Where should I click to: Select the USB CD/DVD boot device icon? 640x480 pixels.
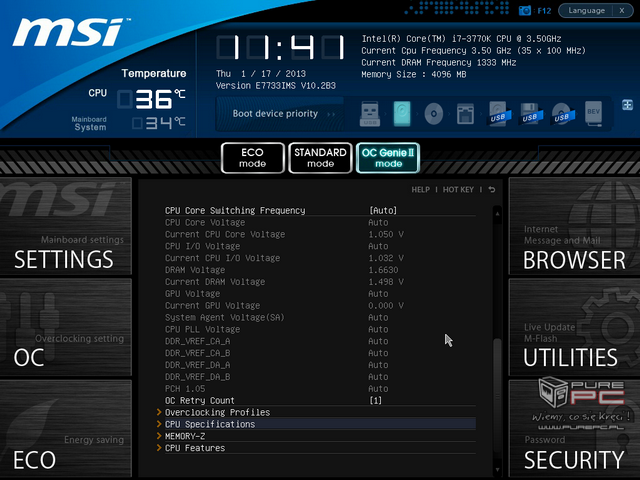tap(562, 114)
